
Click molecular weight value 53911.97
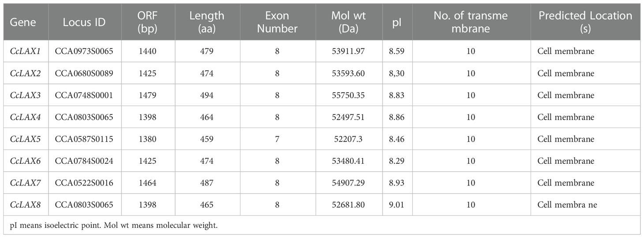pos(349,52)
